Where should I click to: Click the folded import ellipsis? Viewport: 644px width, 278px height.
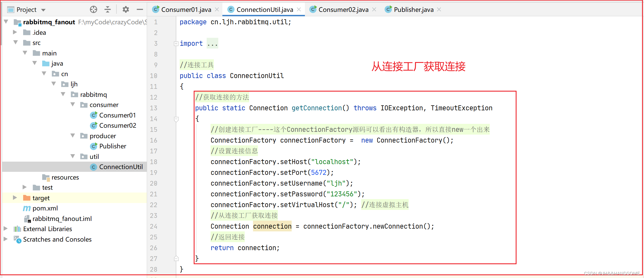pos(212,43)
